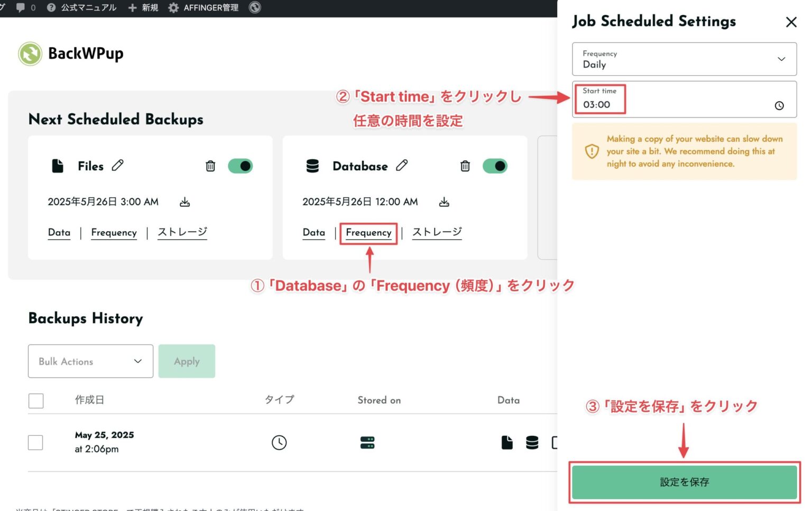This screenshot has height=511, width=812.
Task: Edit the Files backup job name
Action: point(118,166)
